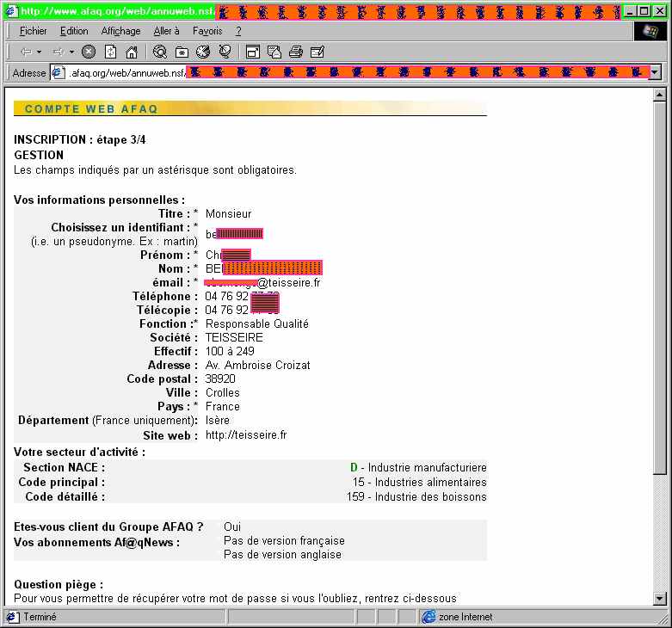Screen dimensions: 672x628
Task: Click '159 - Industrie des boissons' value
Action: [416, 496]
